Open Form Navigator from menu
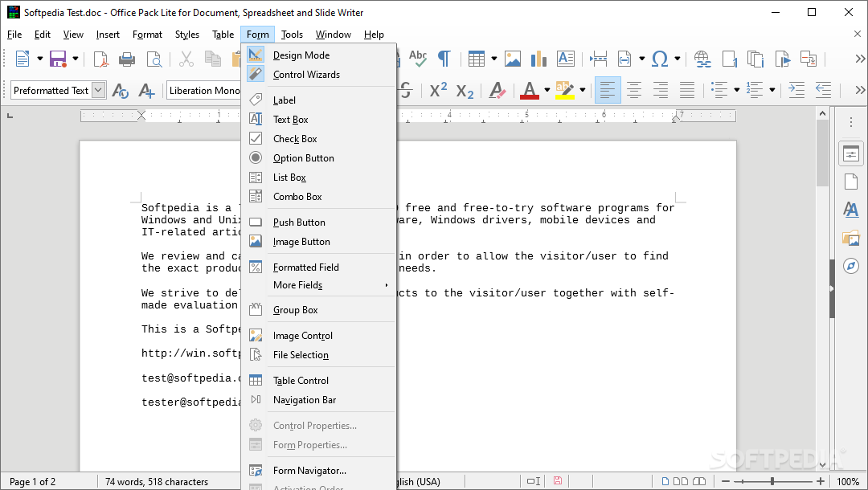Viewport: 868px width, 490px height. tap(319, 471)
